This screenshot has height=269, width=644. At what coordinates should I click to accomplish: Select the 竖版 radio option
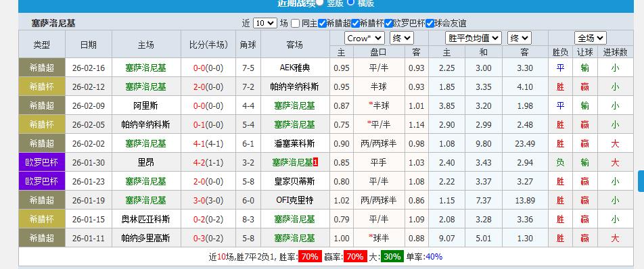[319, 3]
